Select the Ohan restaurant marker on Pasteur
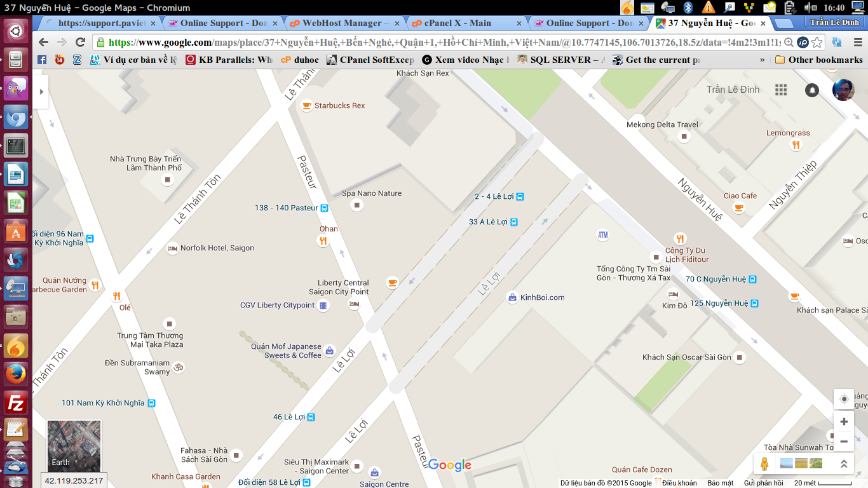868x488 pixels. click(x=323, y=241)
